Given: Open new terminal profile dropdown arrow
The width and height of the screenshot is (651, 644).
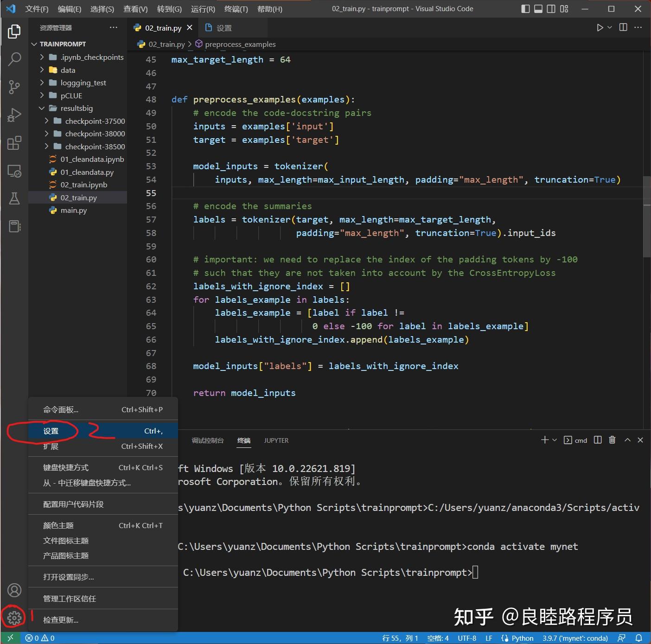Looking at the screenshot, I should tap(555, 440).
